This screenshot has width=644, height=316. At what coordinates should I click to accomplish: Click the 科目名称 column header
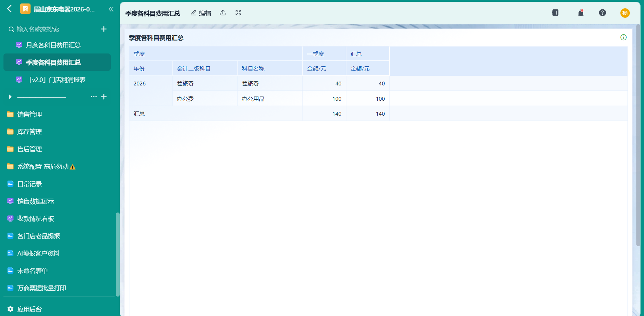pos(270,68)
